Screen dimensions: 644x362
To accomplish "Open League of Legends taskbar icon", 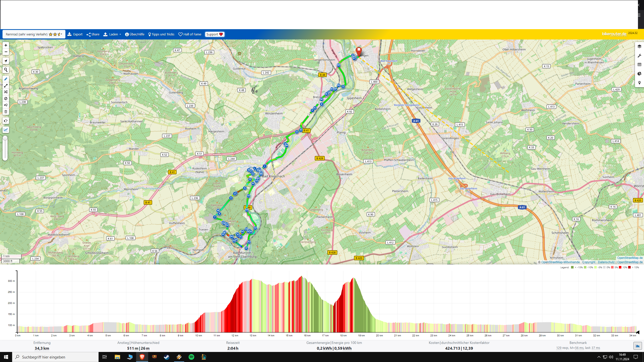I will coord(204,357).
